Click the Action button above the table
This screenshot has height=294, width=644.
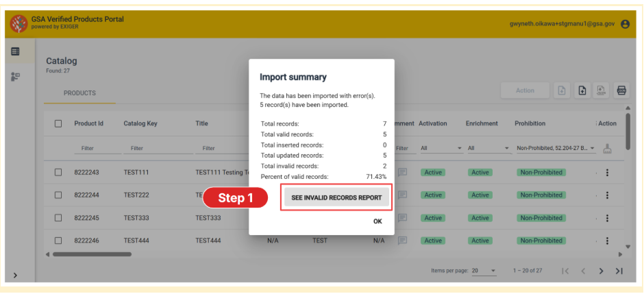pos(525,90)
